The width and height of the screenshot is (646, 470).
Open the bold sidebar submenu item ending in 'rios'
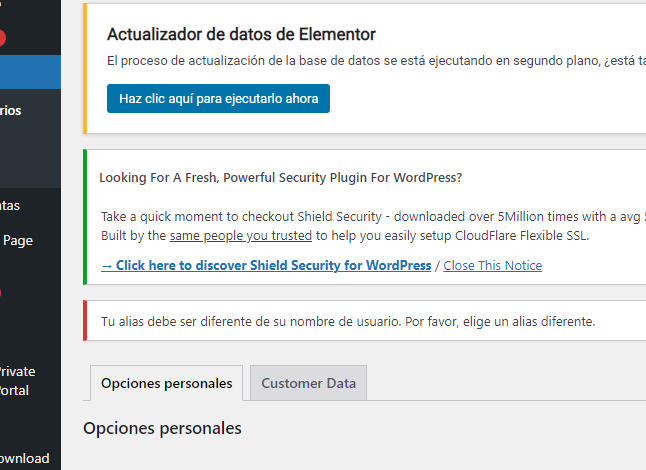12,111
